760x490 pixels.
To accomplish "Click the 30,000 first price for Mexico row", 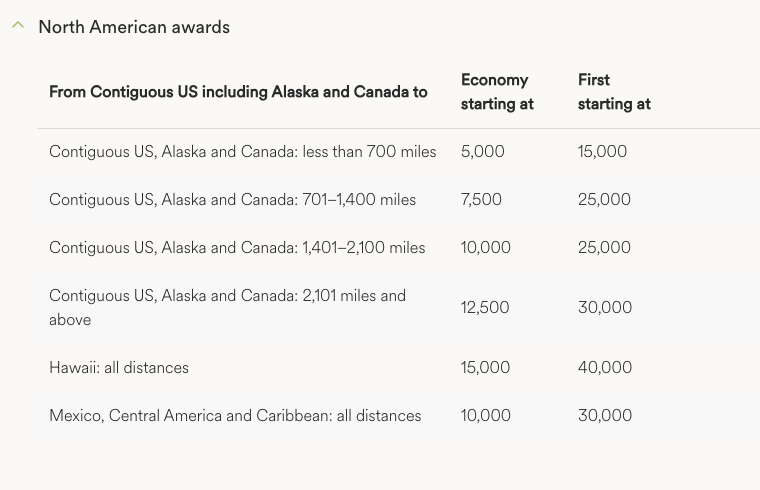I will click(605, 416).
